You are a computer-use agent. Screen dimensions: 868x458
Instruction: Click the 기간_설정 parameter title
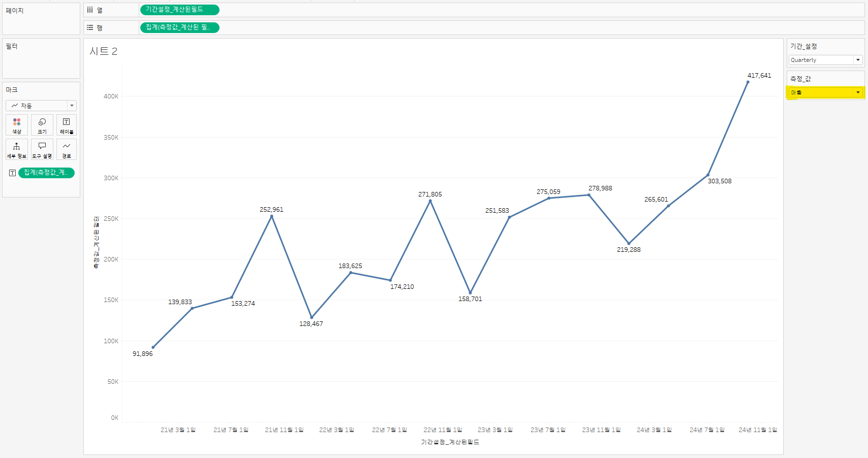803,46
